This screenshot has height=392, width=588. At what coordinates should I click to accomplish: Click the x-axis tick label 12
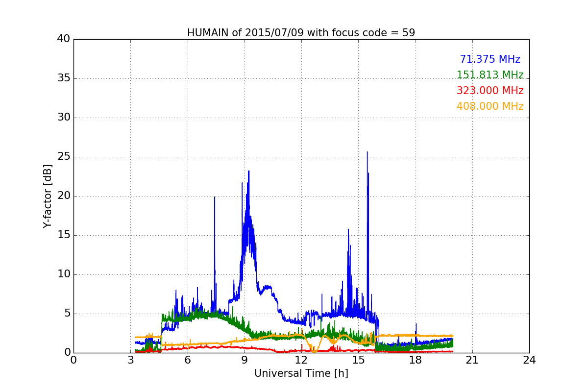pyautogui.click(x=301, y=360)
